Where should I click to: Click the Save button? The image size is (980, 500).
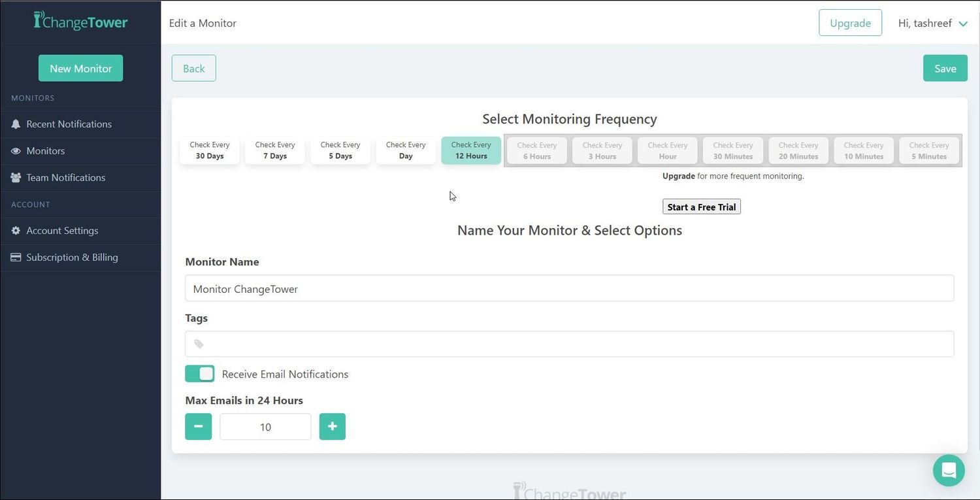(945, 69)
